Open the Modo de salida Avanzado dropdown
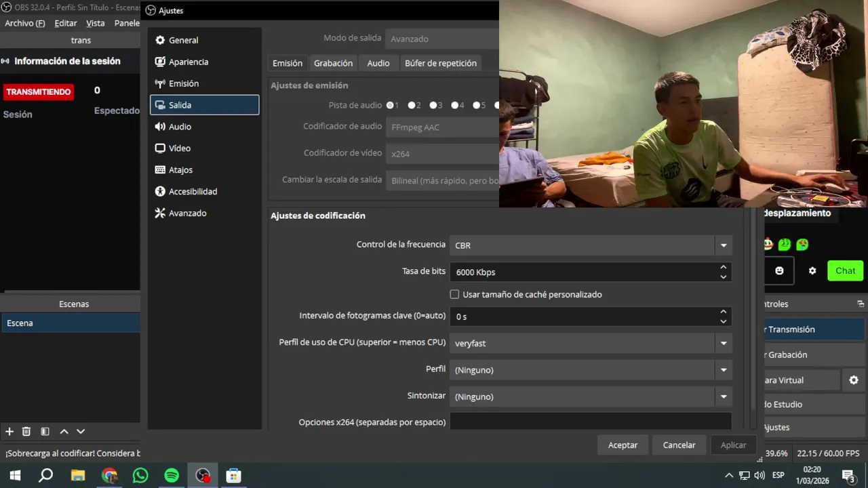 tap(442, 39)
